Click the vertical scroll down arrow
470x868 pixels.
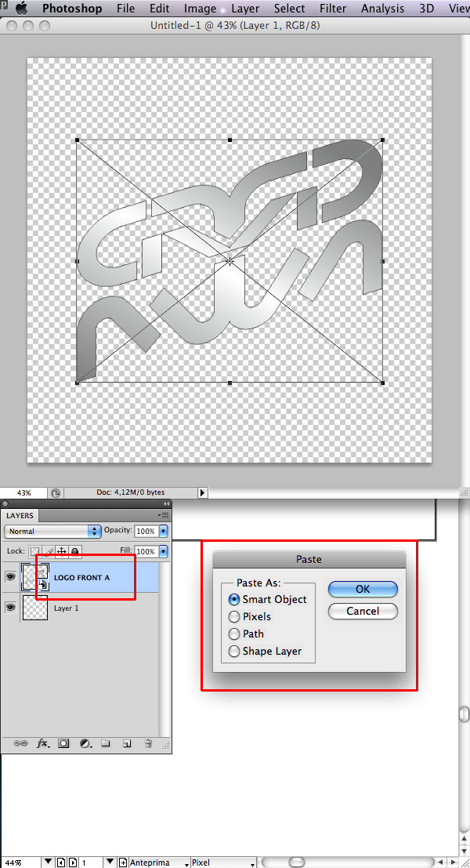(465, 852)
